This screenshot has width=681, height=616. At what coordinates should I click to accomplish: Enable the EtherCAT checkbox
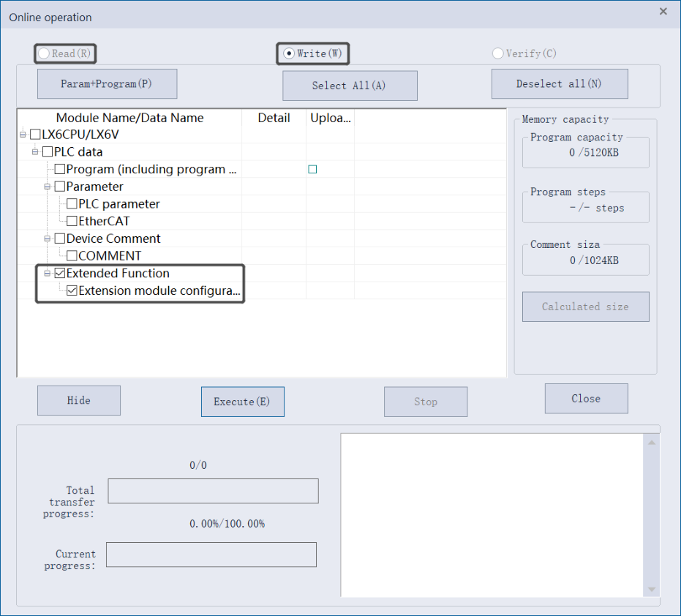pos(72,221)
